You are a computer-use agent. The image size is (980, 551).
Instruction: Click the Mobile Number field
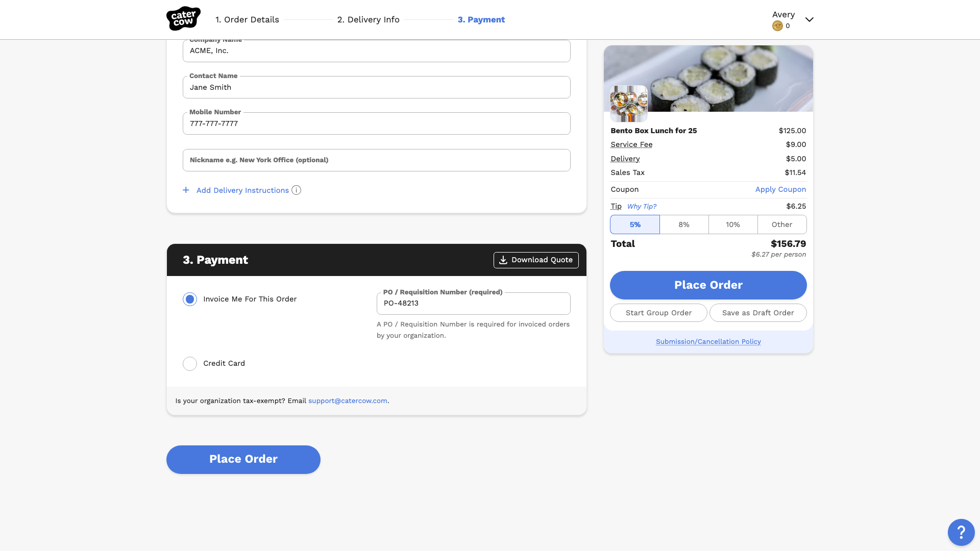[376, 123]
